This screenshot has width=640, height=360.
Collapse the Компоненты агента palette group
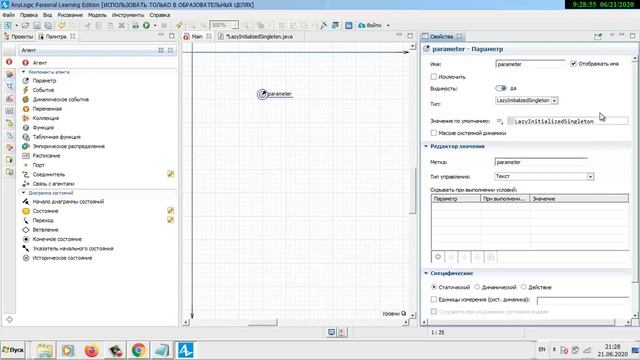point(23,72)
